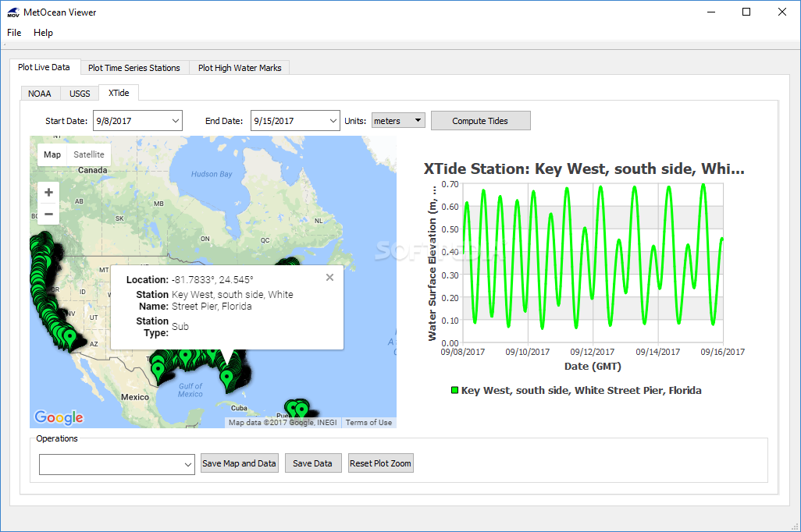
Task: Click the green Key West legend swatch
Action: click(x=454, y=391)
